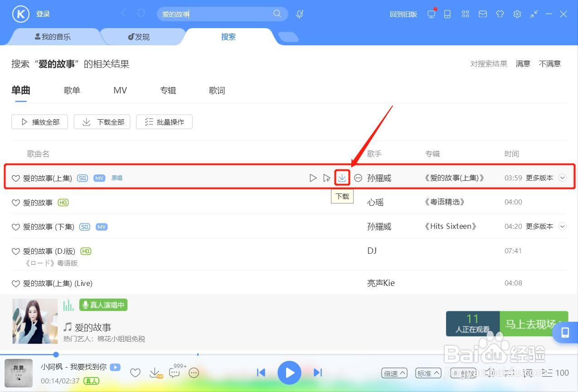Toggle favorite heart on current playing song
Screen dimensions: 578x392
135,373
